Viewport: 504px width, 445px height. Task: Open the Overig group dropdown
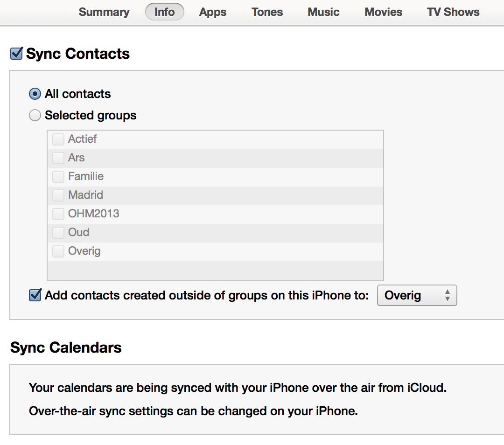click(417, 295)
